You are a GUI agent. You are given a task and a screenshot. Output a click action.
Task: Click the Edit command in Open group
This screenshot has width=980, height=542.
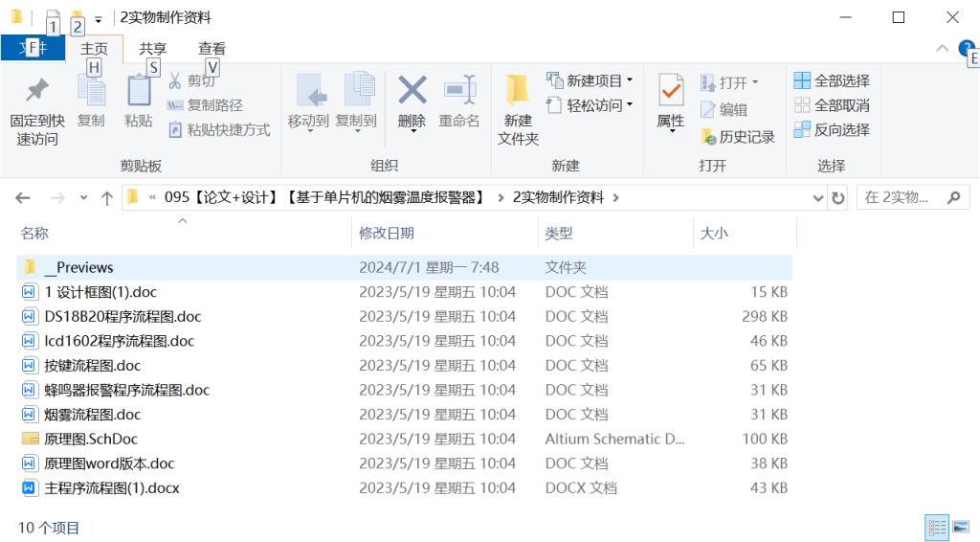click(724, 110)
